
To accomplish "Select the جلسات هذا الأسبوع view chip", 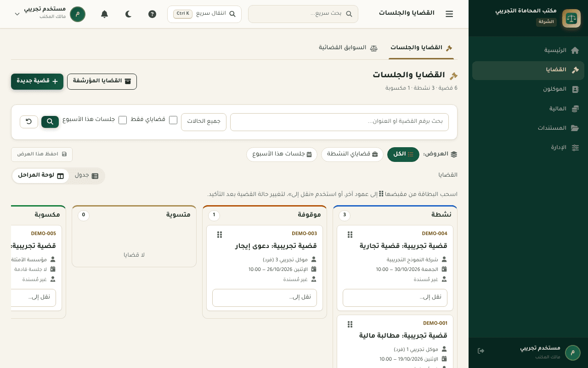I will coord(282,155).
